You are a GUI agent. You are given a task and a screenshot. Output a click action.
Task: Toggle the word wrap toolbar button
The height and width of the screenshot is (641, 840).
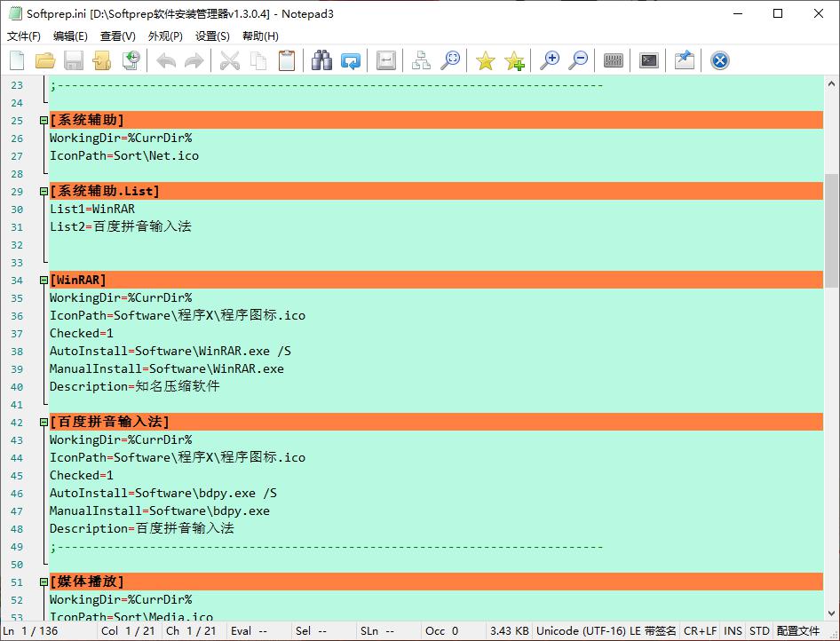[x=386, y=60]
